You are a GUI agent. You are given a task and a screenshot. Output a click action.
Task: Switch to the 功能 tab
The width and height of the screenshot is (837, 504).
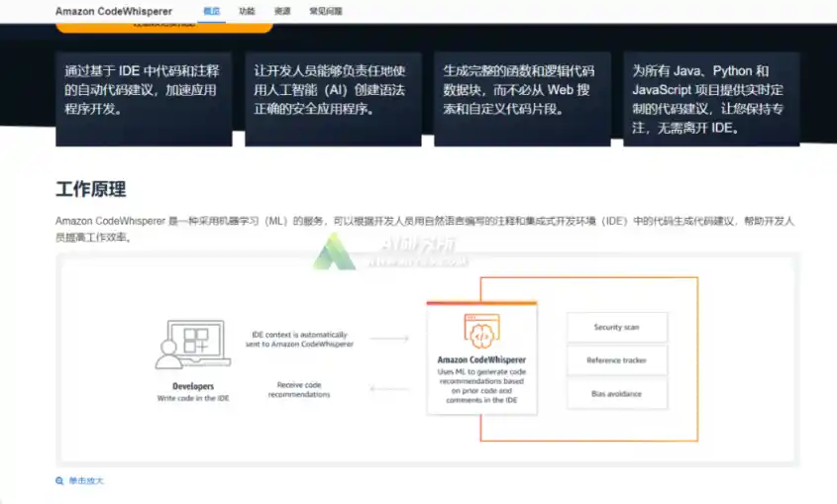point(247,11)
